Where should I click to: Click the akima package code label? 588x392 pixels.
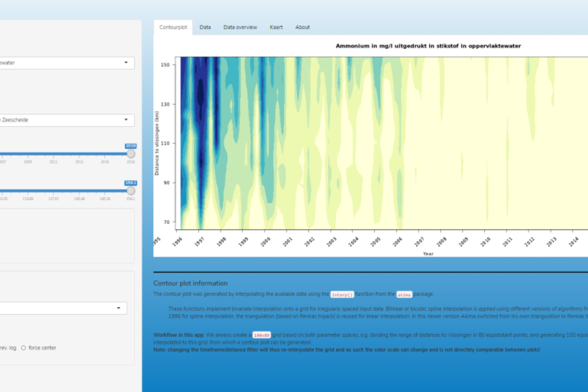click(404, 295)
